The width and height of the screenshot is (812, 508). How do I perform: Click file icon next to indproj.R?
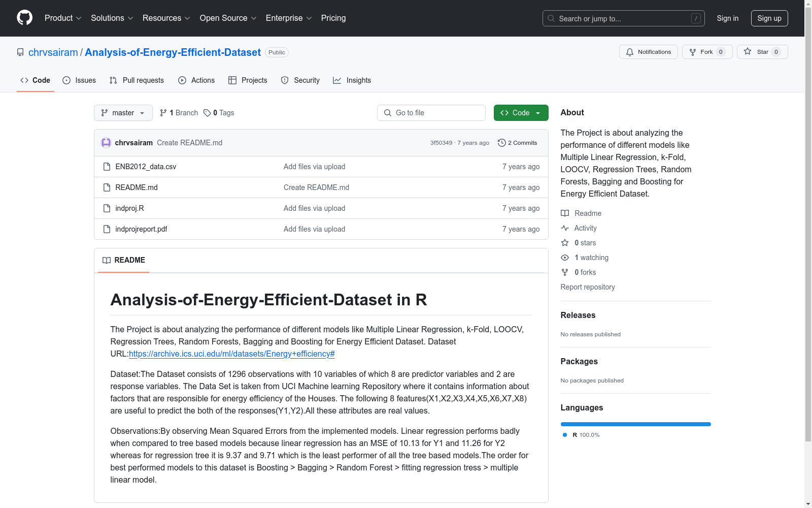(107, 208)
